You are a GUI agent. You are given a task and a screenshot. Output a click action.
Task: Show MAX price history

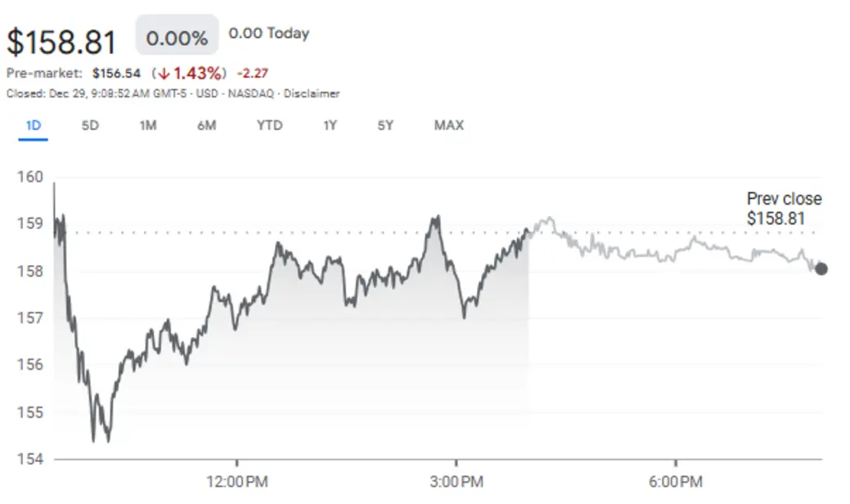coord(449,125)
